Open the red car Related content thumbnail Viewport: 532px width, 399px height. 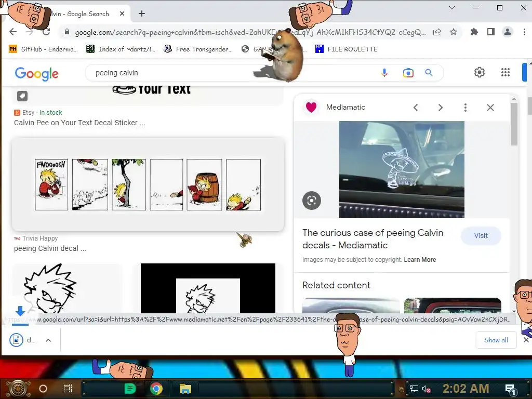453,305
